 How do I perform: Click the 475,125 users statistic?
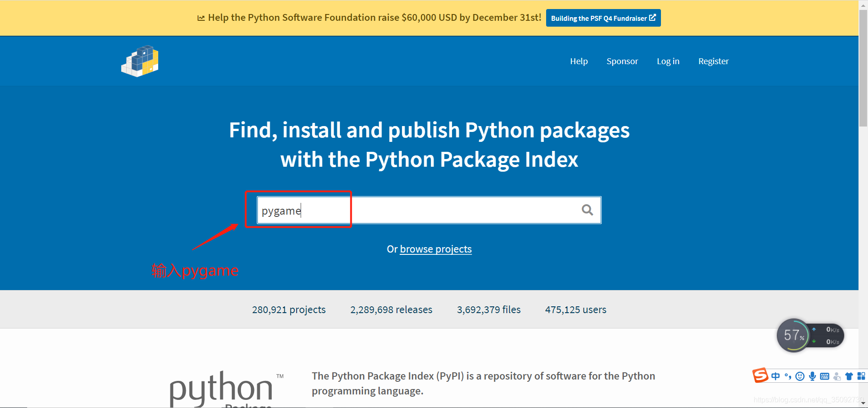click(576, 310)
